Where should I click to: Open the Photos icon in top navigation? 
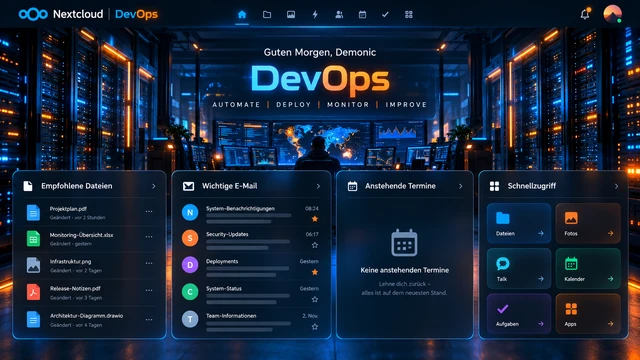click(291, 15)
